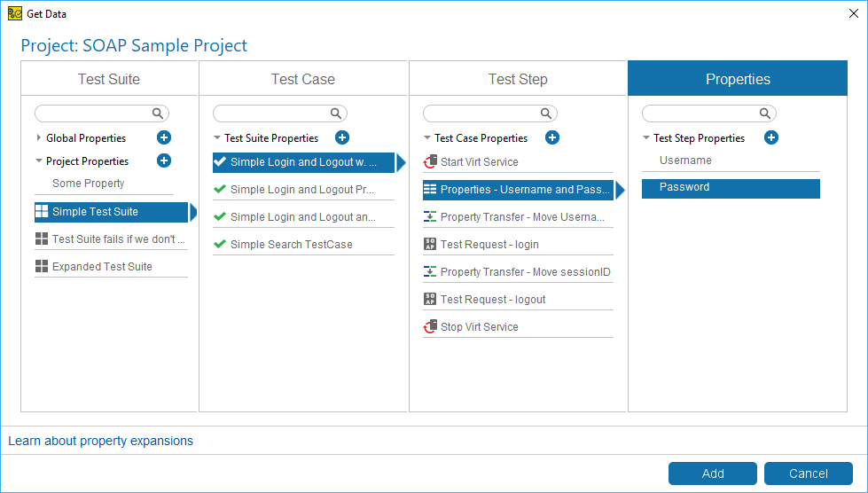This screenshot has height=493, width=868.
Task: Click the Add button
Action: 713,473
